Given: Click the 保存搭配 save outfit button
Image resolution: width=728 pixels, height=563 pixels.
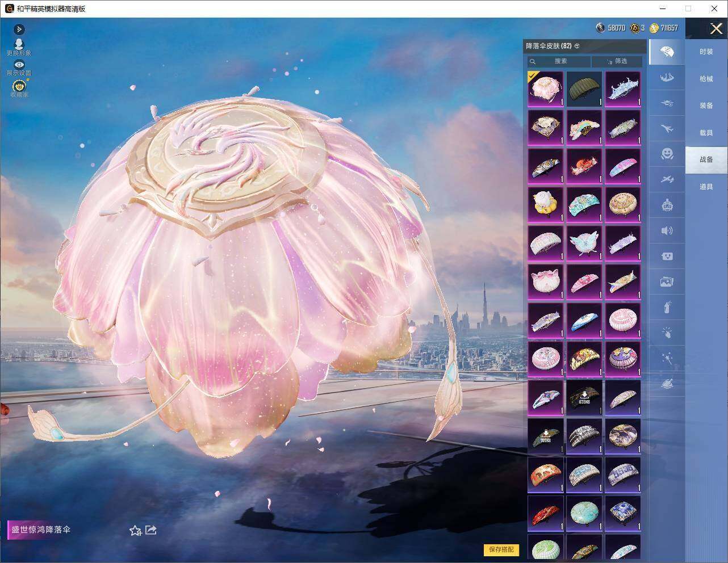Looking at the screenshot, I should point(501,549).
